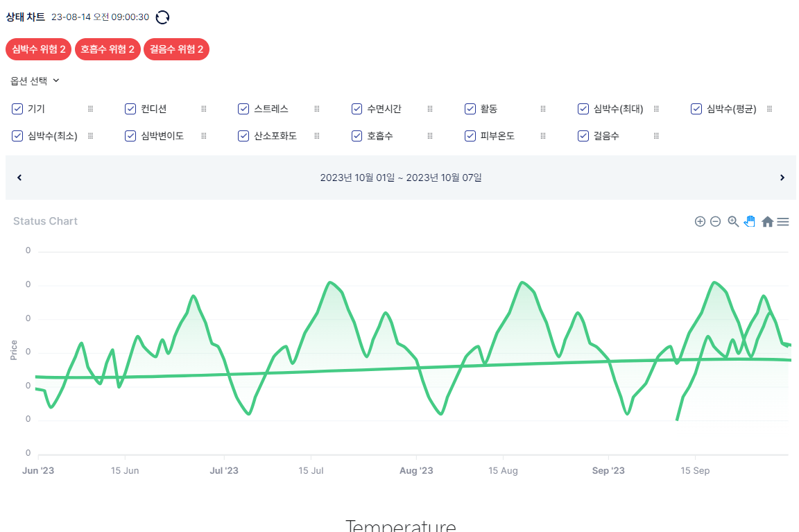799x532 pixels.
Task: Toggle the 수면시간 checkbox
Action: pyautogui.click(x=357, y=109)
